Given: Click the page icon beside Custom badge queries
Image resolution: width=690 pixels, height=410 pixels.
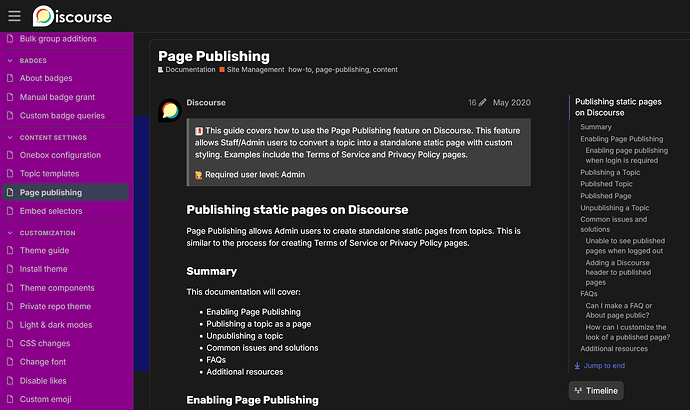Looking at the screenshot, I should point(10,115).
